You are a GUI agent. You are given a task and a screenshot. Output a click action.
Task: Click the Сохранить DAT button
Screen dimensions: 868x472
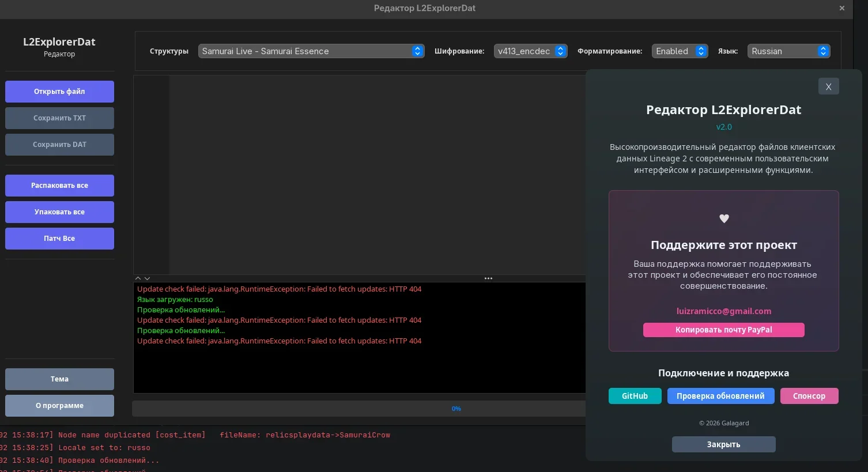point(59,145)
